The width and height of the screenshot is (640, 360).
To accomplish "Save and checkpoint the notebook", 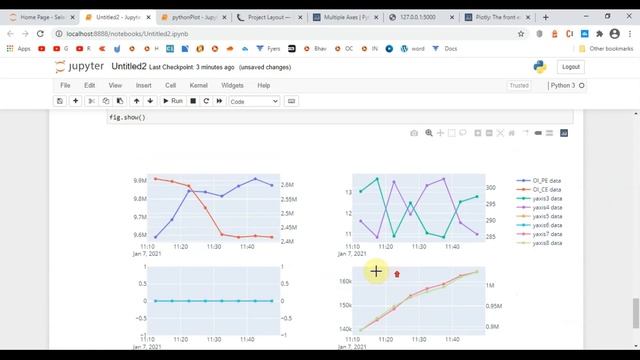I will [60, 101].
